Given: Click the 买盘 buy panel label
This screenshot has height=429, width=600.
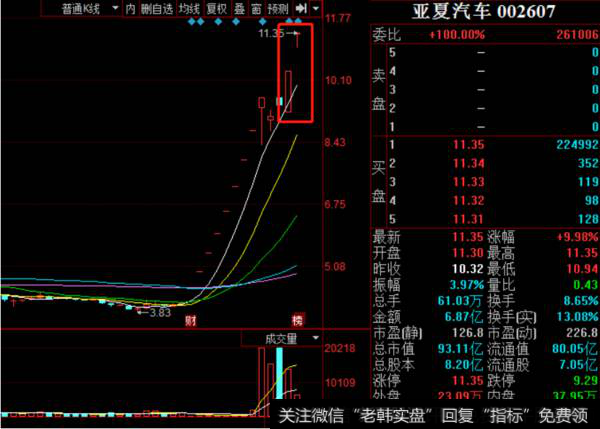Looking at the screenshot, I should pyautogui.click(x=378, y=182).
